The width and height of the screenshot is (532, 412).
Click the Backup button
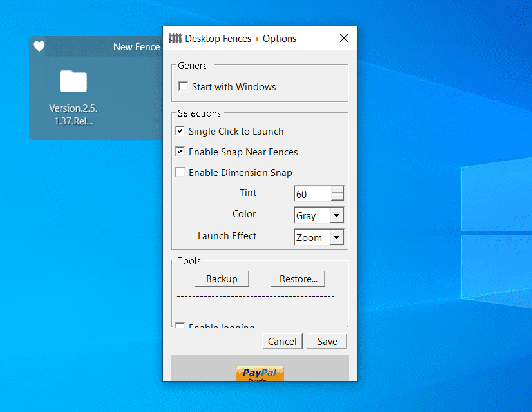(x=222, y=279)
